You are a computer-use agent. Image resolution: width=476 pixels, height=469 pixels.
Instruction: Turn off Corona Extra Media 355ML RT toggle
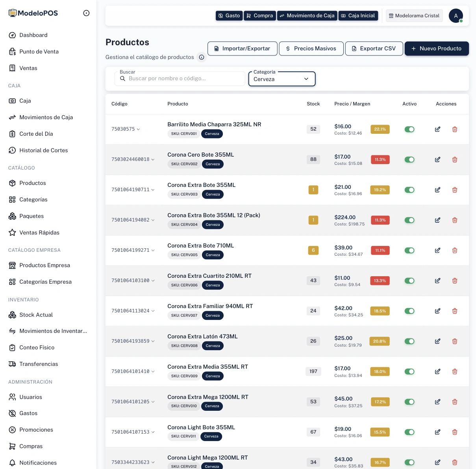tap(409, 372)
